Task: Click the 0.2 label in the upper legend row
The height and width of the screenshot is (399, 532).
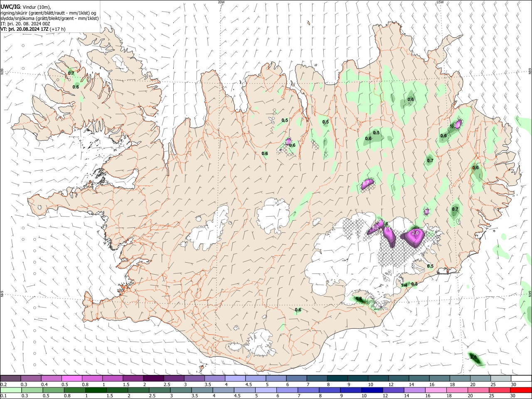Action: tap(3, 384)
